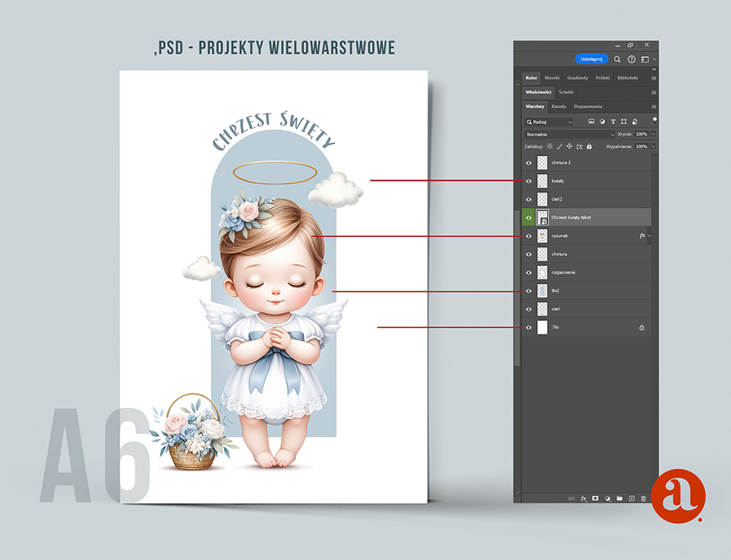
Task: Lock transparent pixels icon
Action: tap(549, 146)
